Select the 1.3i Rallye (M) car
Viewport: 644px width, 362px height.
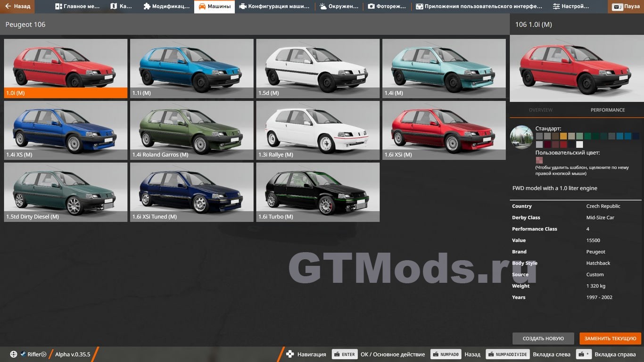[x=318, y=130]
